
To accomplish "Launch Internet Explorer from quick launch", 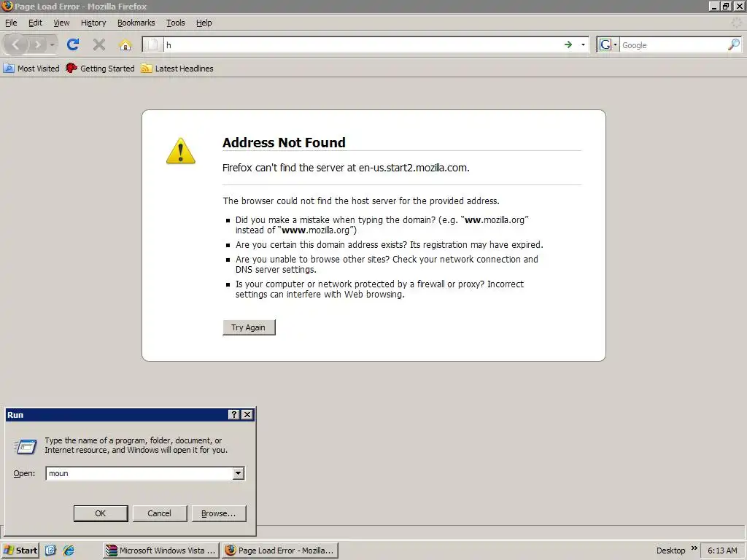I will pyautogui.click(x=69, y=551).
